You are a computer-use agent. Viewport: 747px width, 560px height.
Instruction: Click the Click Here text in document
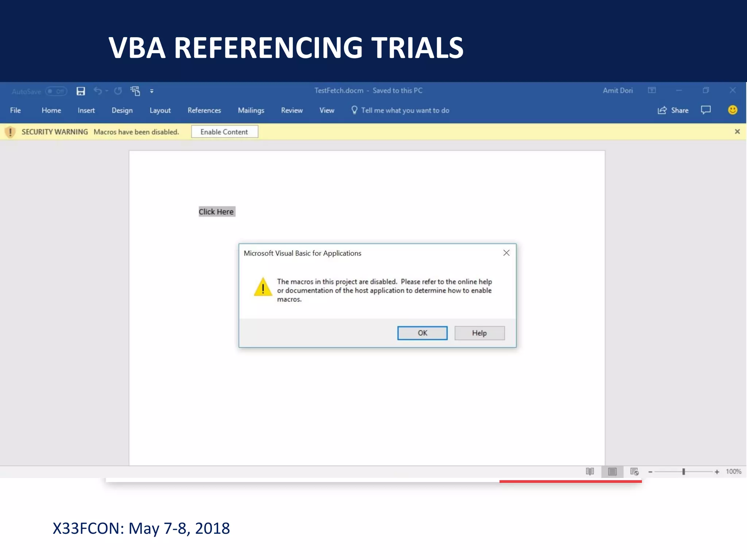216,212
